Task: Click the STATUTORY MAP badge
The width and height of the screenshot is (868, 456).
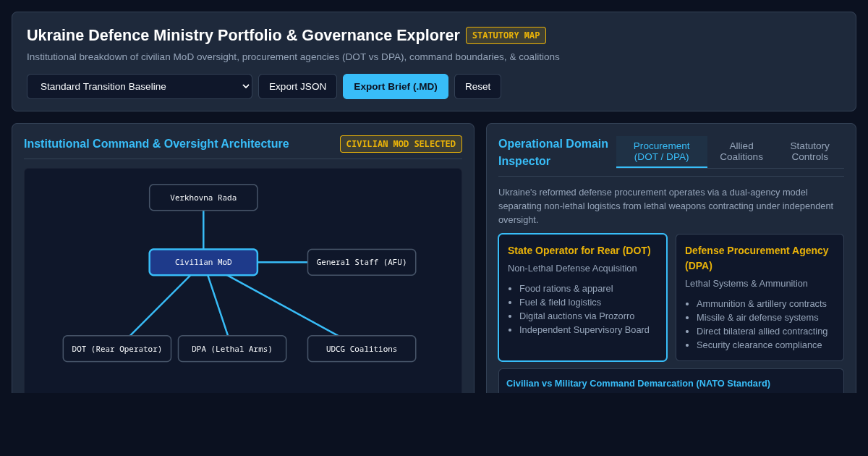Action: (x=506, y=35)
